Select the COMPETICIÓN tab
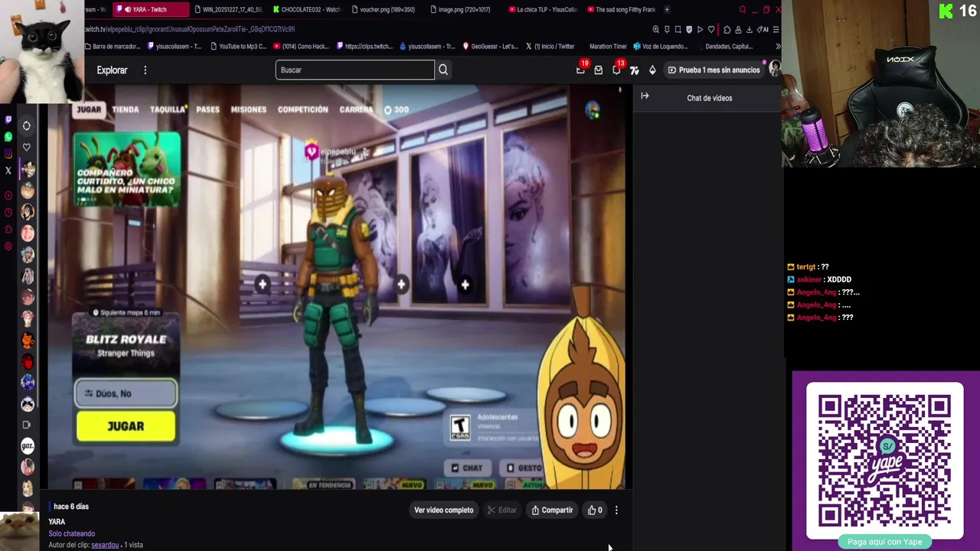 [303, 109]
